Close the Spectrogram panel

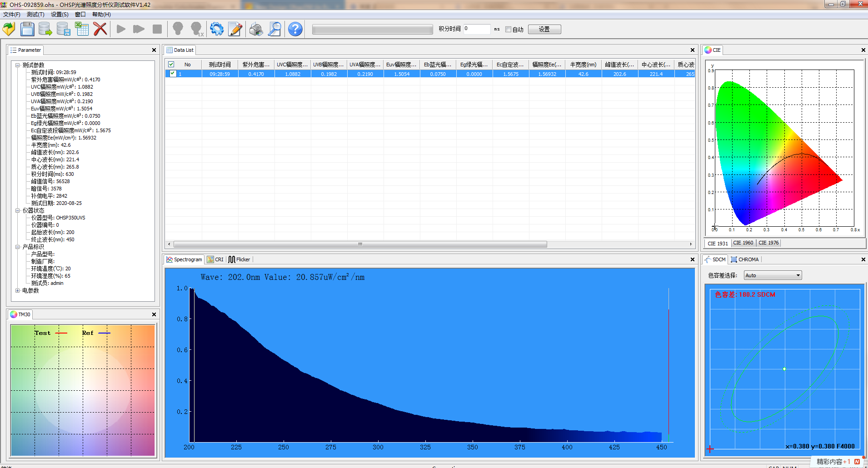click(693, 259)
